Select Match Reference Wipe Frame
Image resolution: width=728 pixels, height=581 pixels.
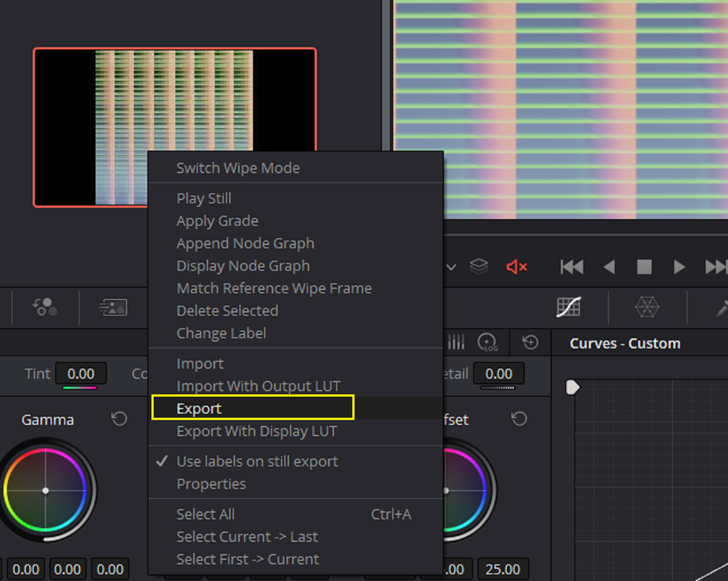(x=295, y=288)
